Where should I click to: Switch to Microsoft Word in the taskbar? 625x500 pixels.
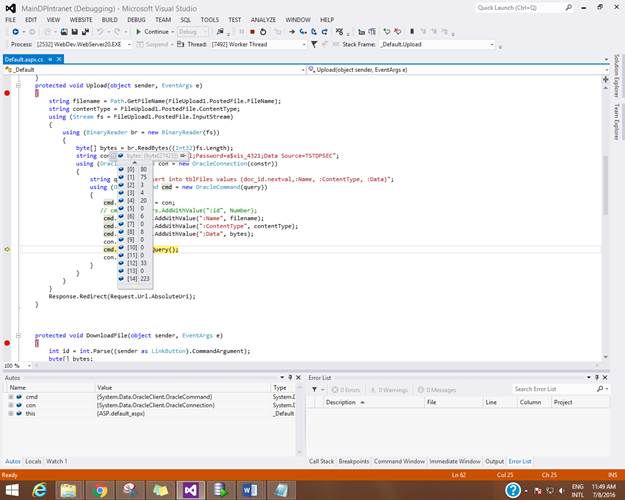[248, 489]
